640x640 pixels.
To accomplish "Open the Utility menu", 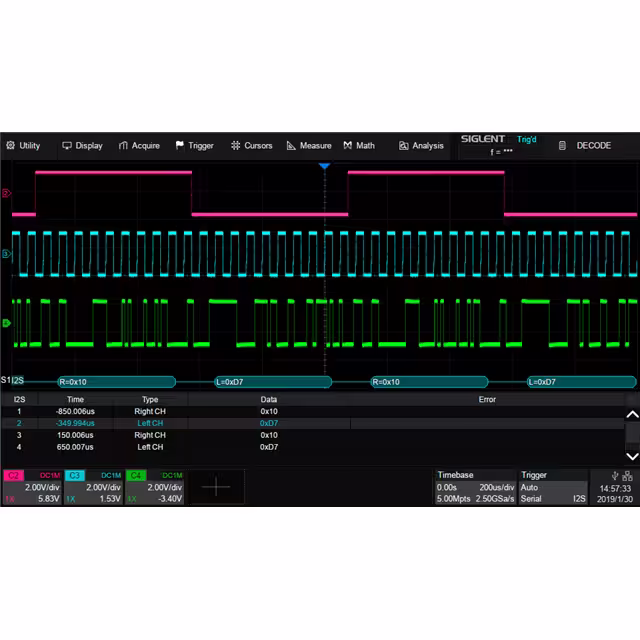I will 23,146.
